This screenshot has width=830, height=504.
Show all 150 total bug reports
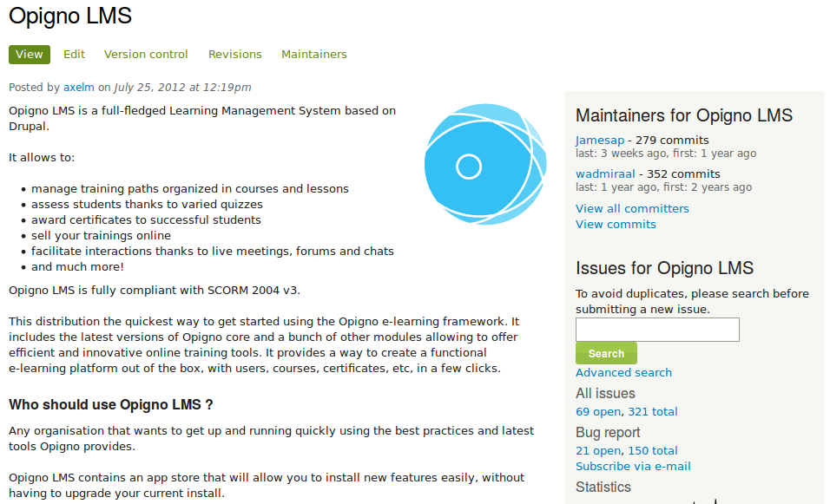point(653,451)
